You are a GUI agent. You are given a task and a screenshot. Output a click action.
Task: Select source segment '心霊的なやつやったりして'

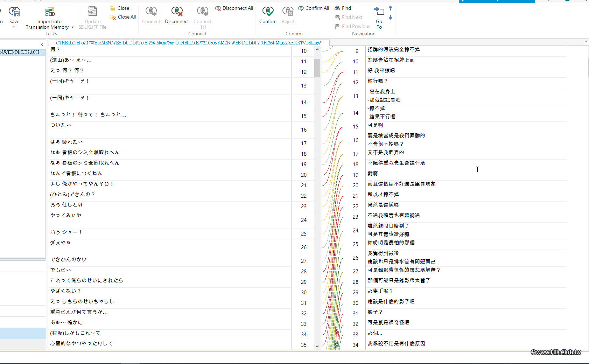pos(170,345)
